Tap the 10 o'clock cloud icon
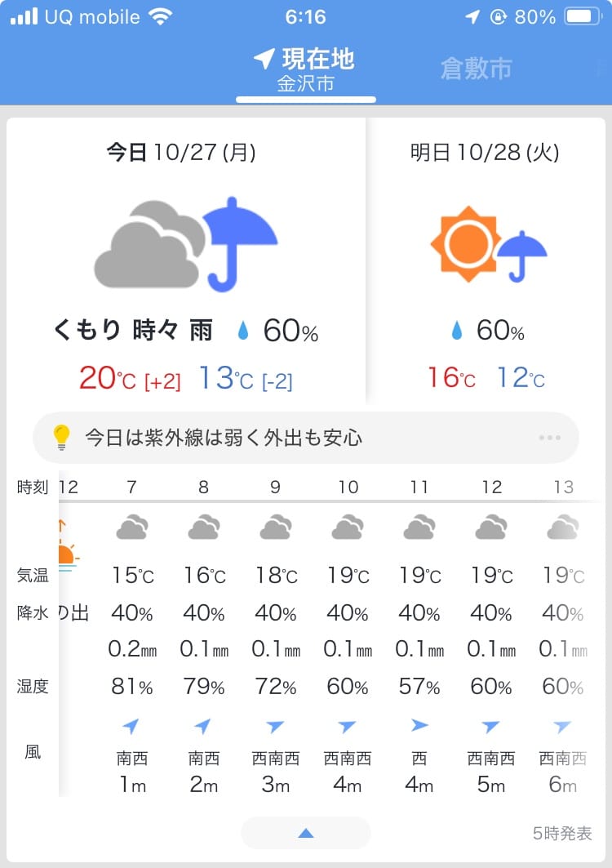Image resolution: width=612 pixels, height=868 pixels. tap(348, 527)
